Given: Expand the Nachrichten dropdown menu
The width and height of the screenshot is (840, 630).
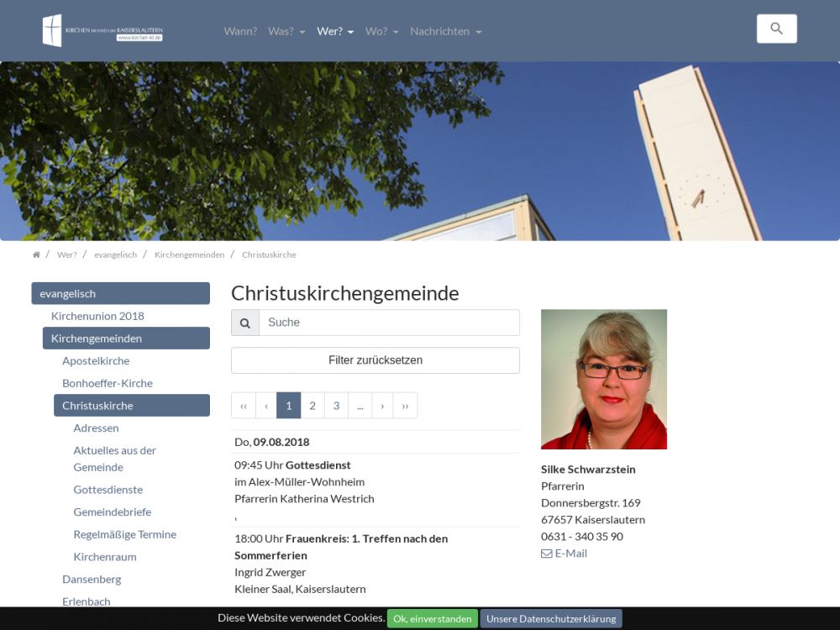Looking at the screenshot, I should pos(445,31).
